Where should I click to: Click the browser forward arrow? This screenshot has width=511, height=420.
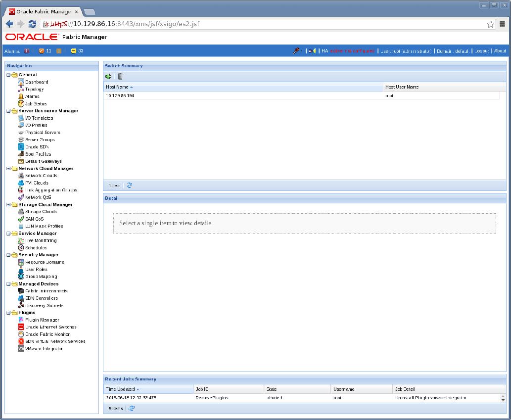coord(21,24)
